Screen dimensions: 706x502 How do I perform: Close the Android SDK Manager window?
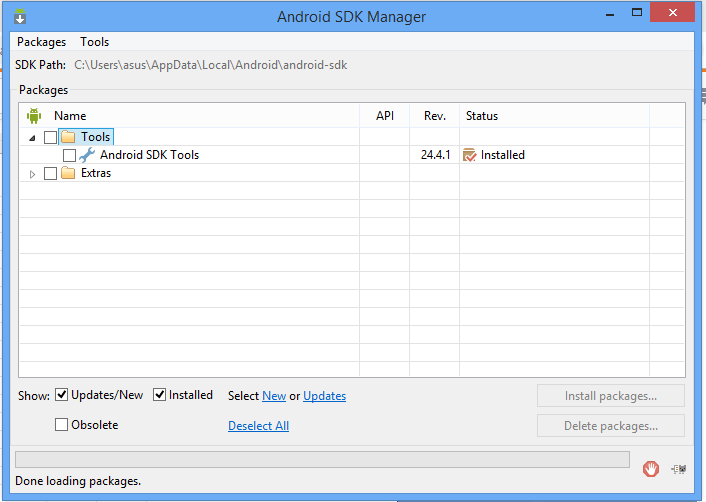[672, 13]
